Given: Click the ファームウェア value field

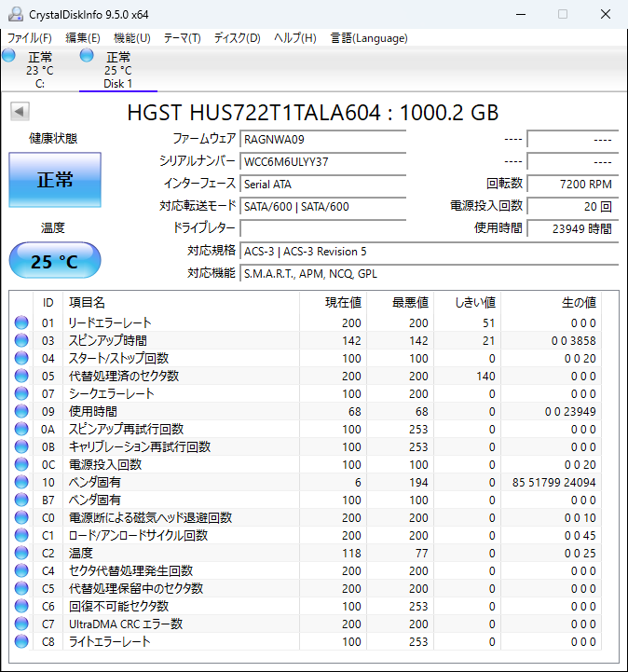Looking at the screenshot, I should point(322,139).
